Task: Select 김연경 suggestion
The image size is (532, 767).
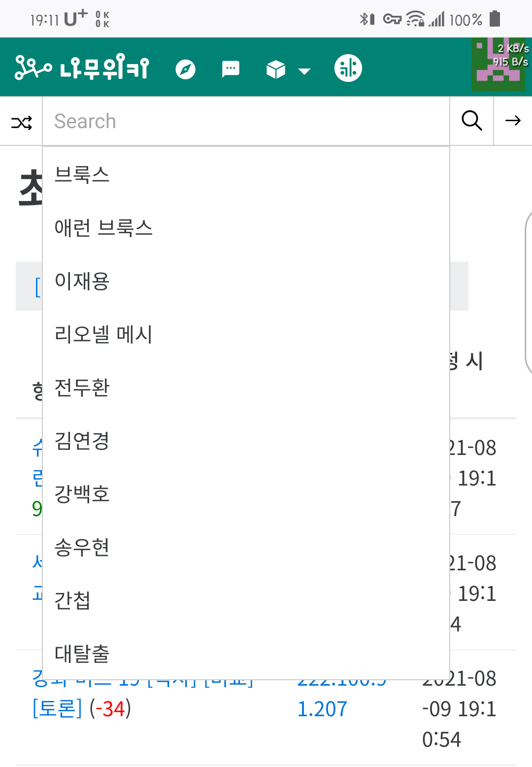Action: tap(82, 441)
